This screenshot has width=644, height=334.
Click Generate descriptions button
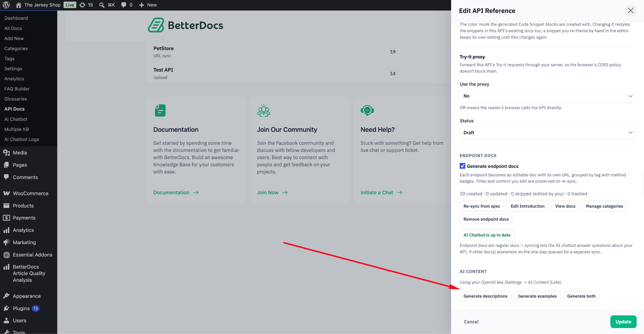[486, 296]
